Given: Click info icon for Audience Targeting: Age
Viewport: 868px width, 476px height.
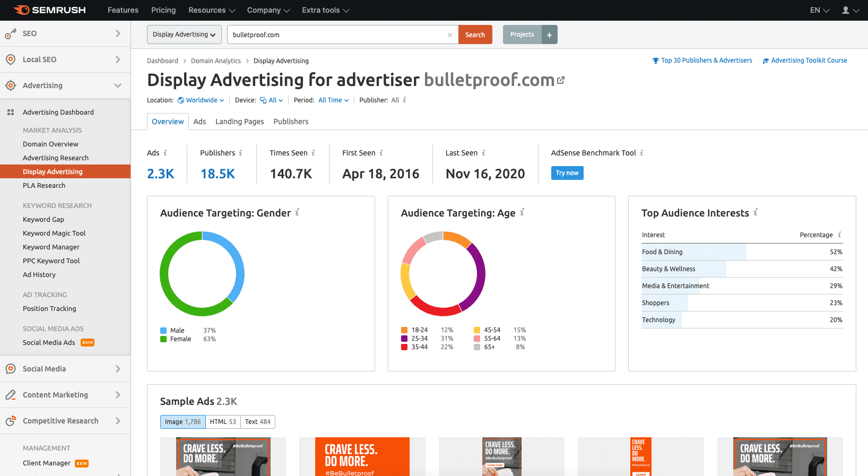Looking at the screenshot, I should pos(522,212).
